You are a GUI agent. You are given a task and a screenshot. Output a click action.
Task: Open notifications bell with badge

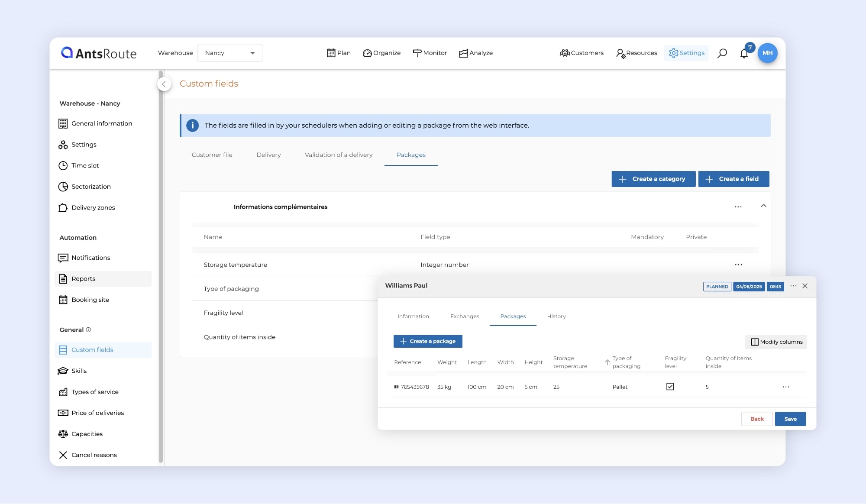click(x=744, y=54)
